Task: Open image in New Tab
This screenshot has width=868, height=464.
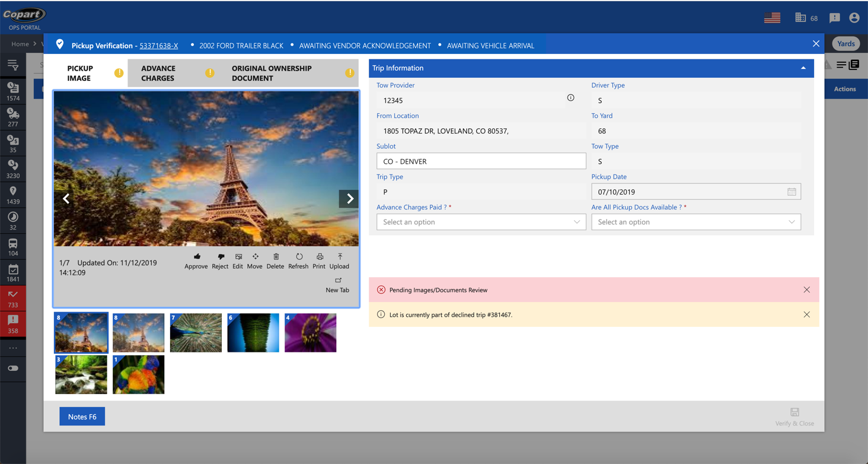Action: coord(337,285)
